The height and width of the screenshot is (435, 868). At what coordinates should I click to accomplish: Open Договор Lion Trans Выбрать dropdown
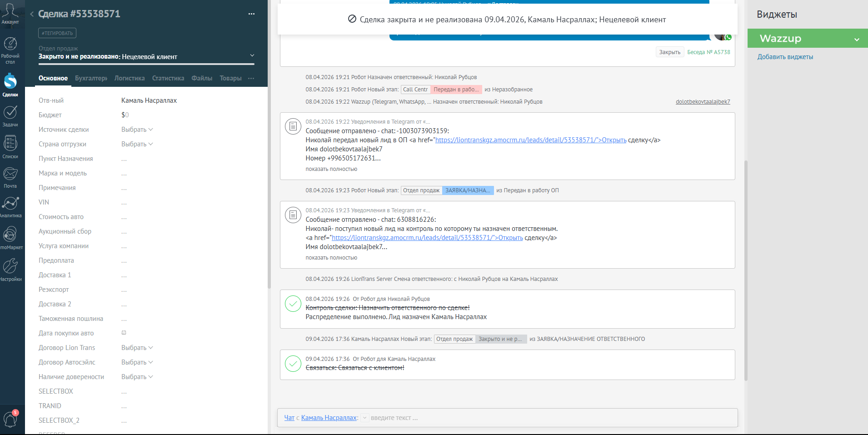[137, 348]
